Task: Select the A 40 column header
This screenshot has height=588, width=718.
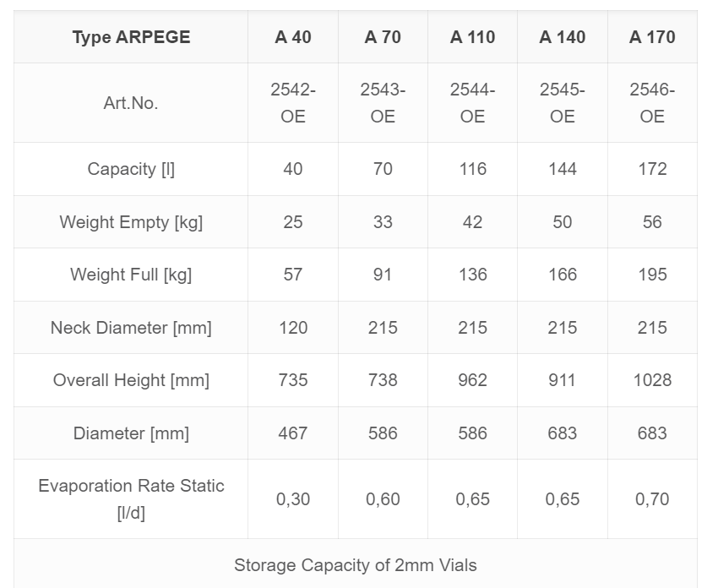Action: pyautogui.click(x=293, y=37)
